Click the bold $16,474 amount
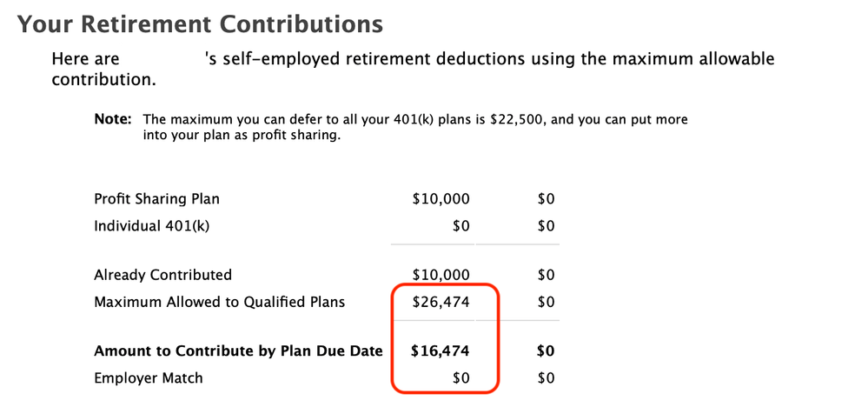 pos(441,351)
